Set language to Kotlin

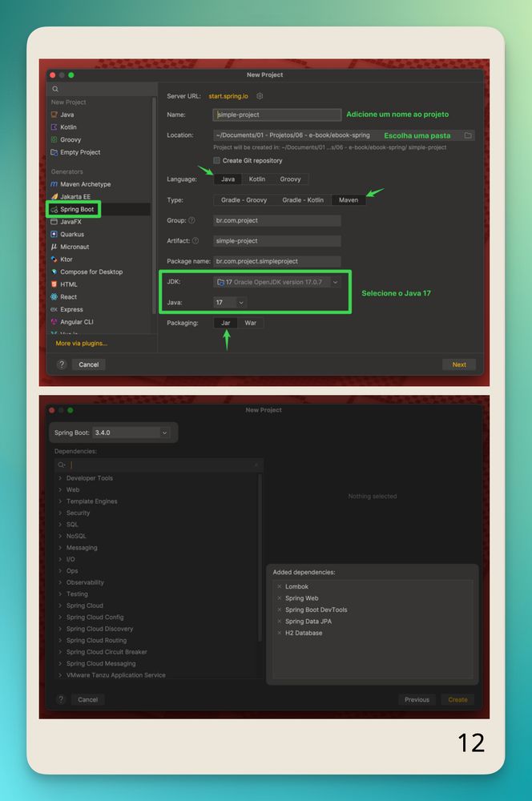click(x=256, y=179)
